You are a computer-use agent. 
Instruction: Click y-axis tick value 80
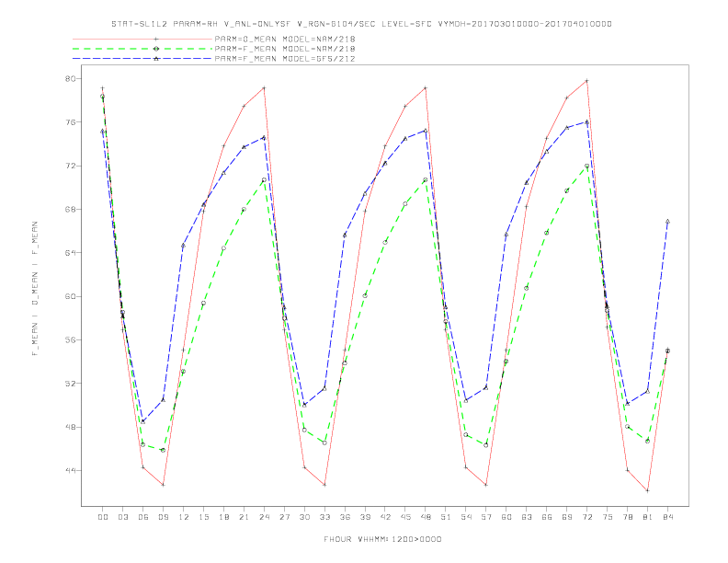click(x=70, y=78)
